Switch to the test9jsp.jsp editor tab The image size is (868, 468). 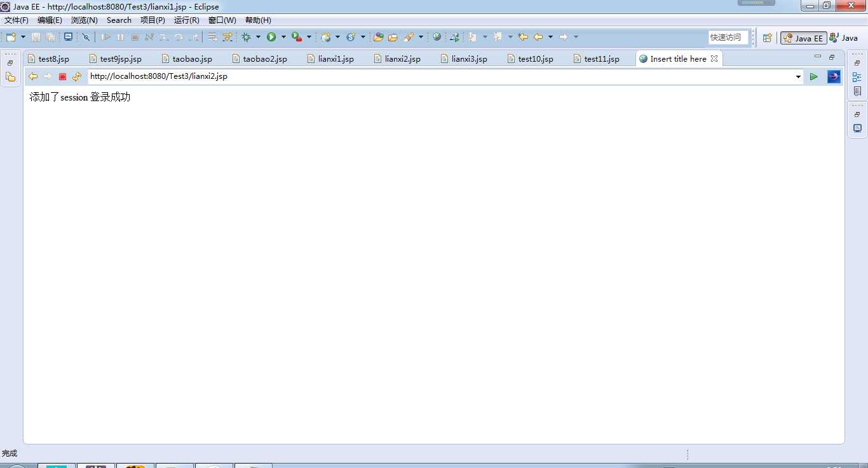[x=115, y=59]
